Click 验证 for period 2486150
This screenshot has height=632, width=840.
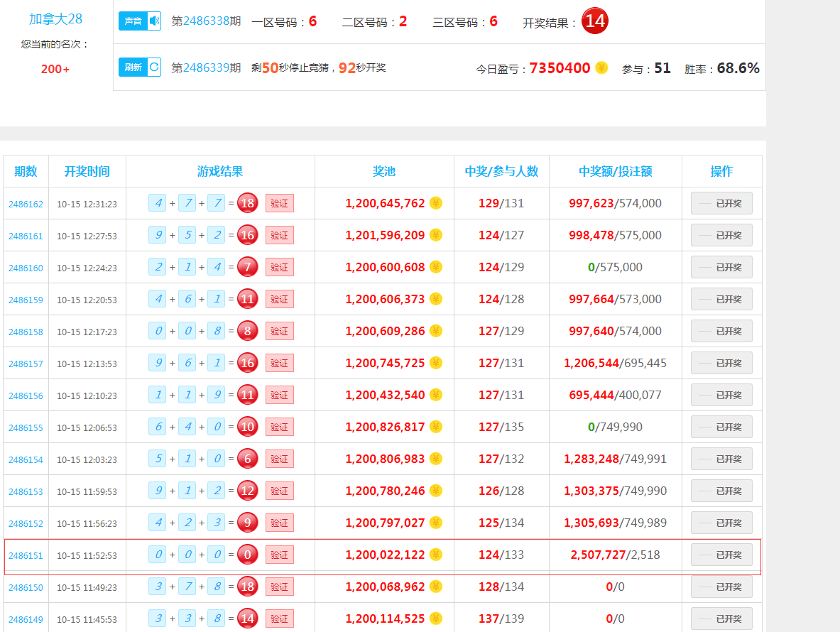click(280, 587)
